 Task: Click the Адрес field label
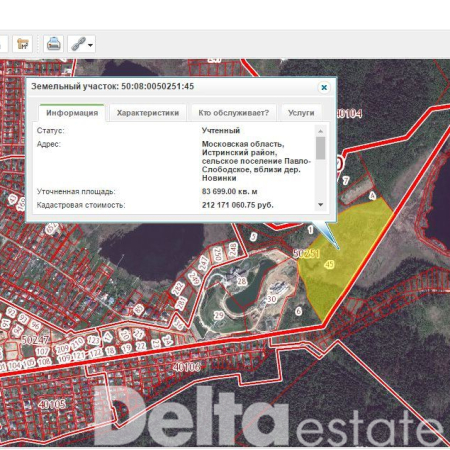coord(49,144)
